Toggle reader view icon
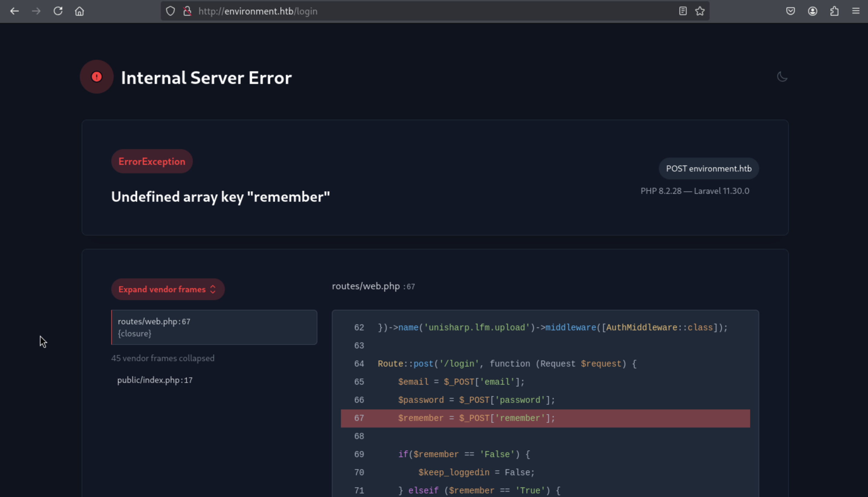Image resolution: width=868 pixels, height=497 pixels. (682, 11)
